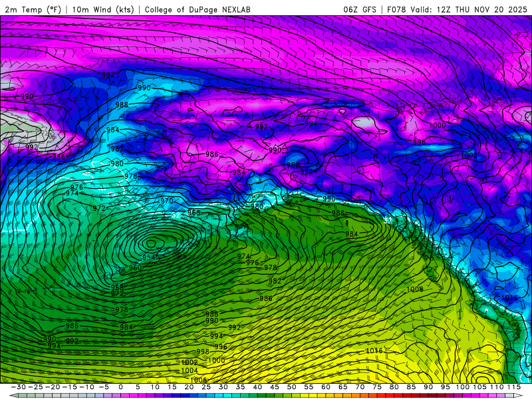Click the 80 legend value
The image size is (532, 399).
[394, 387]
